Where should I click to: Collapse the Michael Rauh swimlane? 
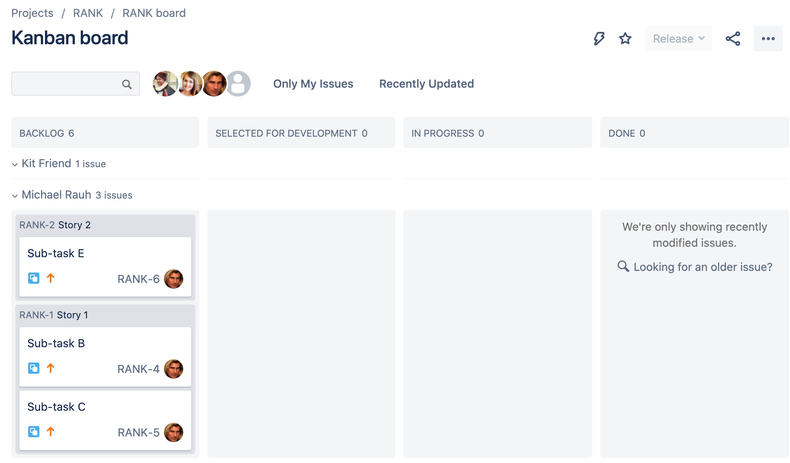click(15, 195)
